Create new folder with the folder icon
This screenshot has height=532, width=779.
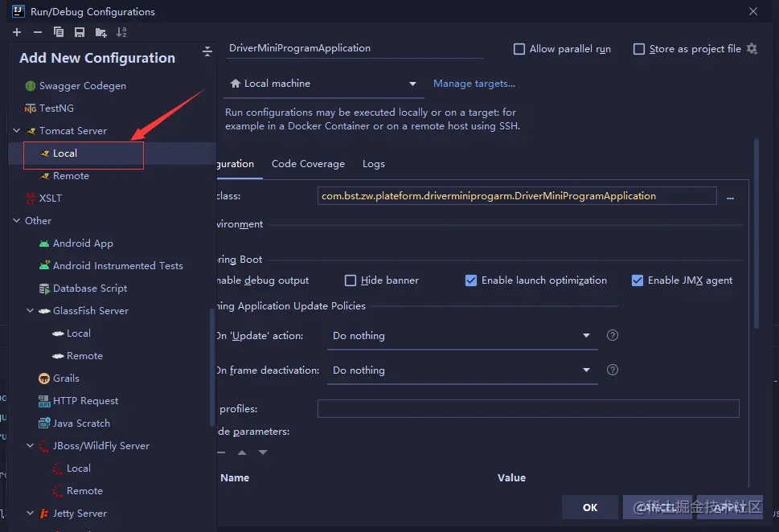point(100,33)
